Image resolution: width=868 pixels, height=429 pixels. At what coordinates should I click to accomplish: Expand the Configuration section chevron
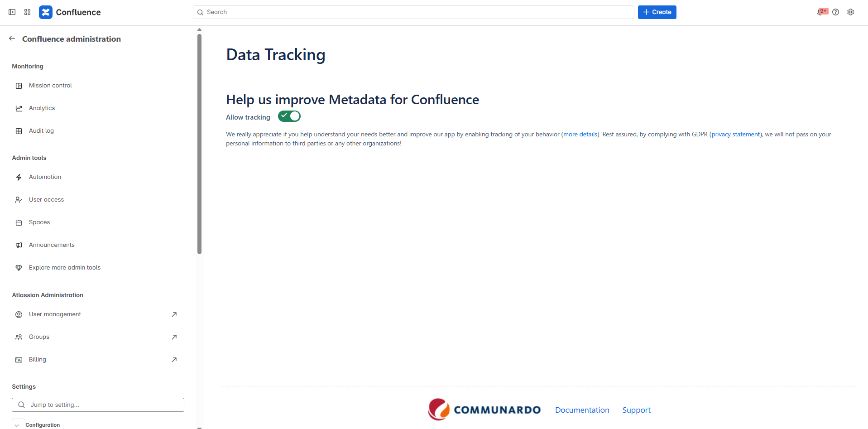click(17, 425)
